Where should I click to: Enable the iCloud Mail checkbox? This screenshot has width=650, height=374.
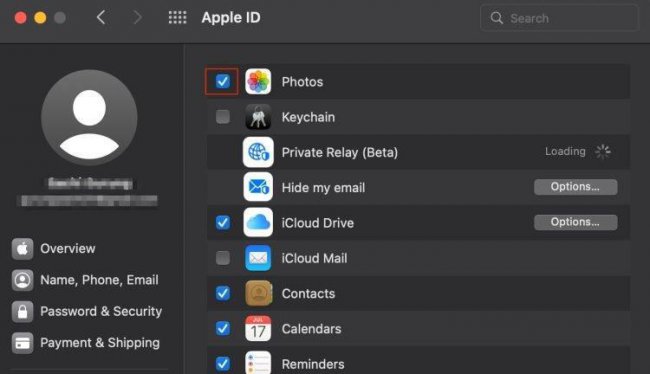click(223, 258)
